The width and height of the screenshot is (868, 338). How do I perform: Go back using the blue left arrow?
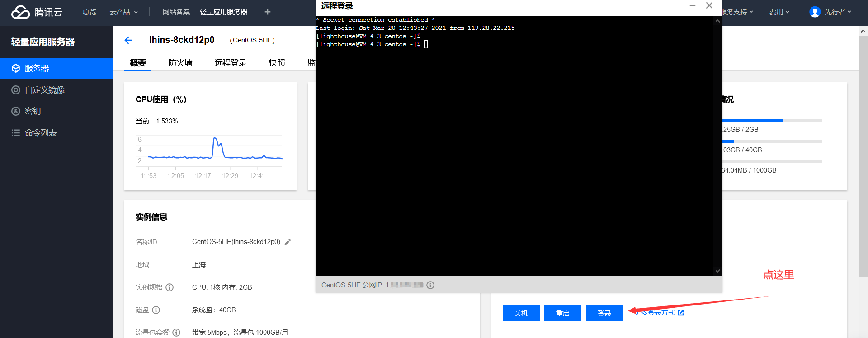tap(128, 40)
